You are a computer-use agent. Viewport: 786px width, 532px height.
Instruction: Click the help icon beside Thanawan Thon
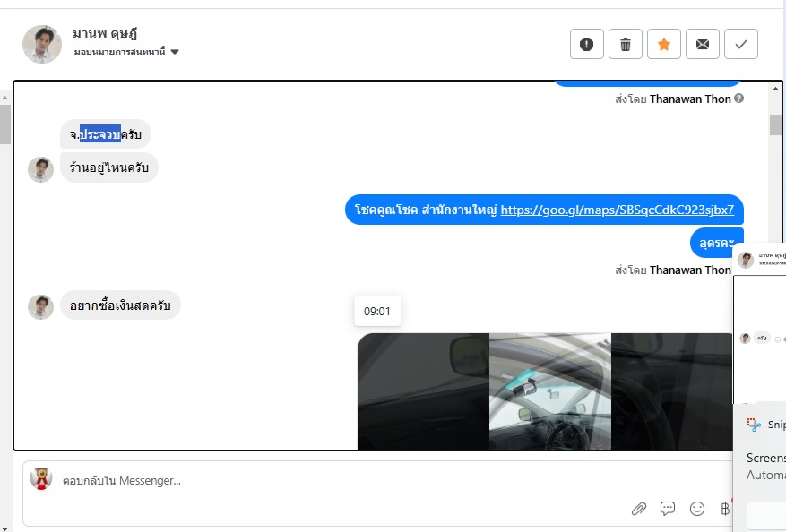[738, 99]
